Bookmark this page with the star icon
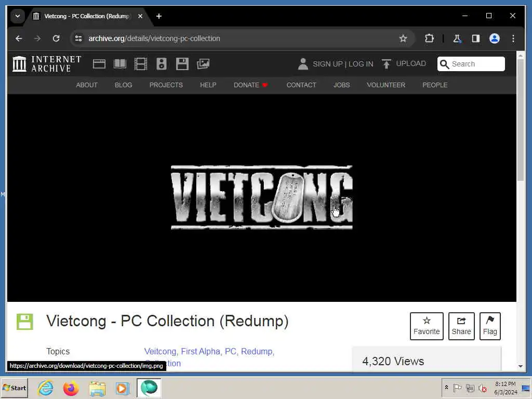The image size is (532, 399). 403,38
